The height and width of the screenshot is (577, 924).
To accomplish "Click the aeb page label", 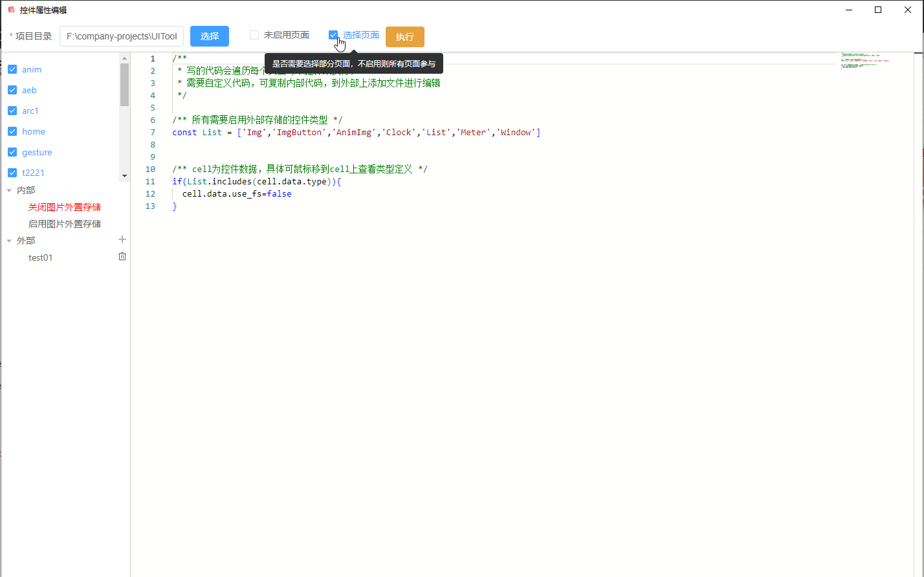I will click(x=29, y=90).
